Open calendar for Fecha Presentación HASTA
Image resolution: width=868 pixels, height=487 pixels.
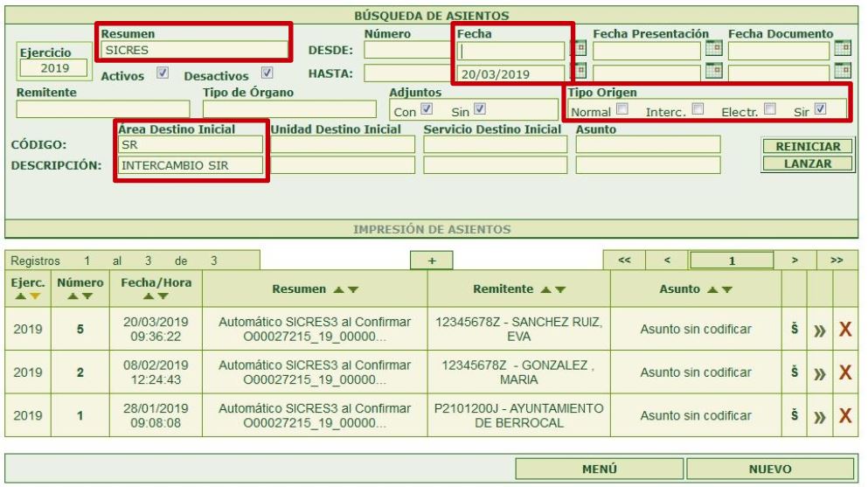coord(713,71)
